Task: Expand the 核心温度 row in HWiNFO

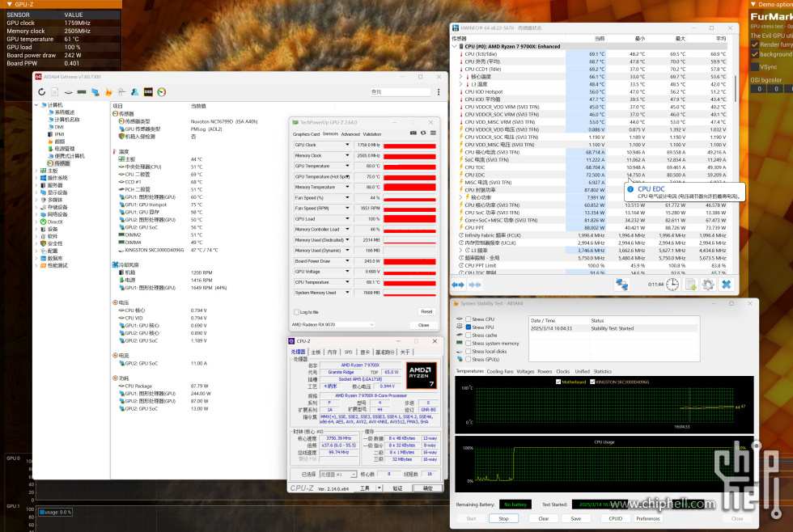Action: pyautogui.click(x=460, y=77)
